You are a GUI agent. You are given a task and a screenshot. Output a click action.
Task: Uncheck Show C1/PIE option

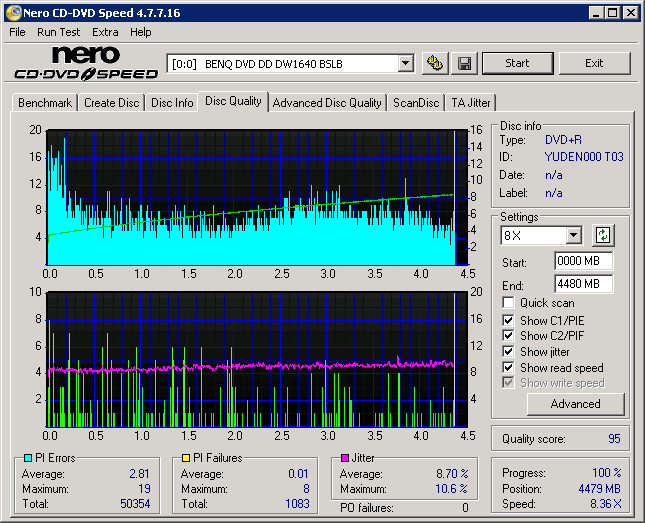[509, 320]
